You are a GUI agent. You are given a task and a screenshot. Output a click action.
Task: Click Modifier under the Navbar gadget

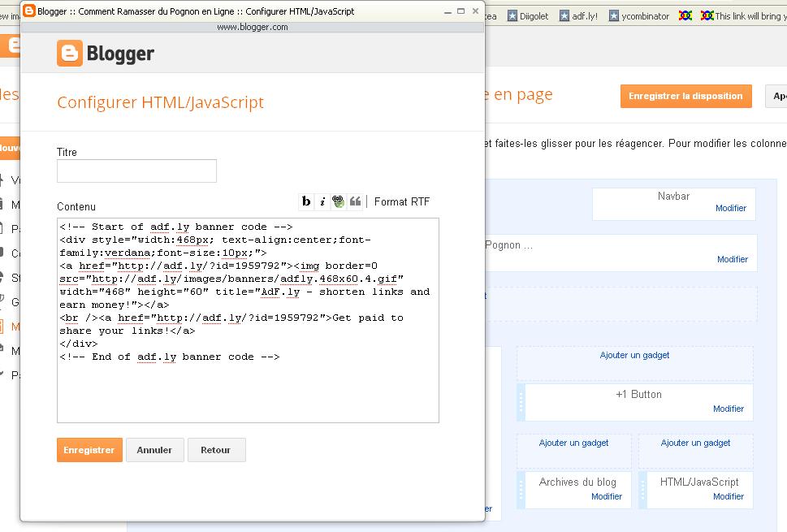[731, 208]
